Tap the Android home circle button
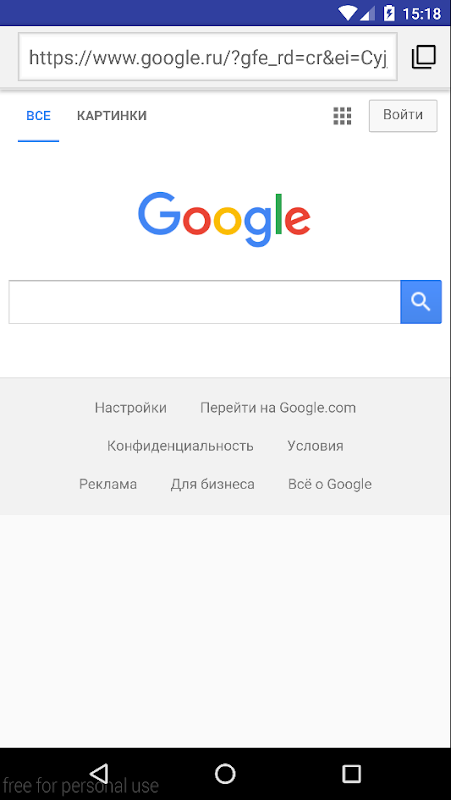This screenshot has height=800, width=451. (225, 773)
